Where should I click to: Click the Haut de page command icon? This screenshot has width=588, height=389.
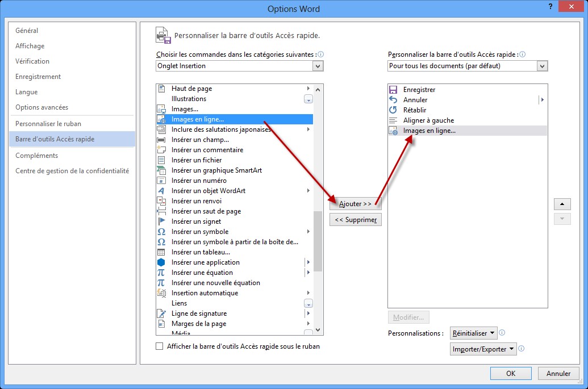[x=161, y=89]
